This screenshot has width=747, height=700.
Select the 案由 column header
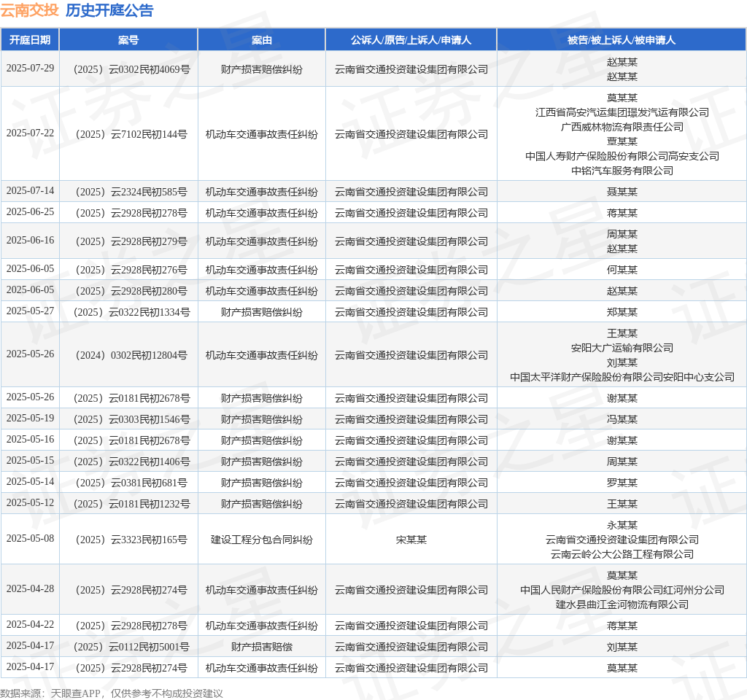(x=262, y=40)
